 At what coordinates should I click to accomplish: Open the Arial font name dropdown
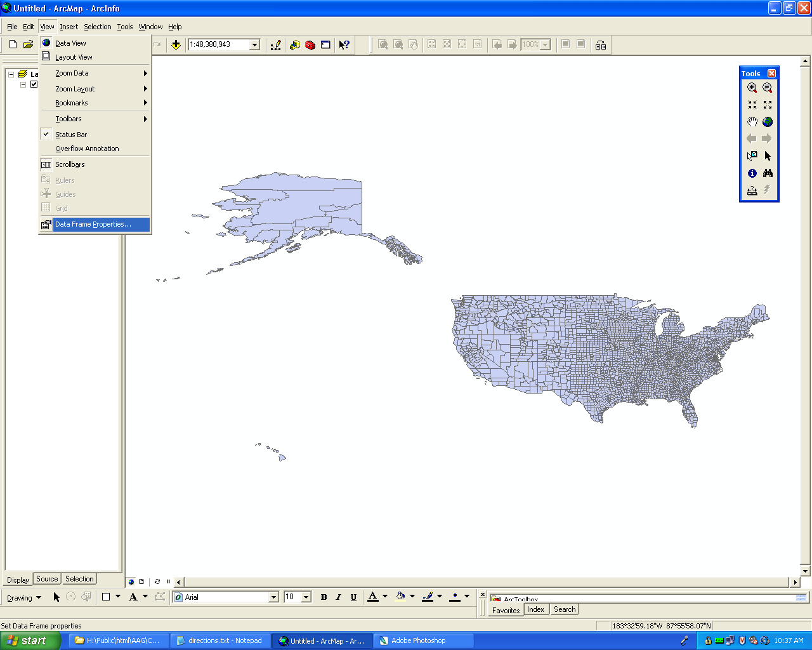click(274, 597)
